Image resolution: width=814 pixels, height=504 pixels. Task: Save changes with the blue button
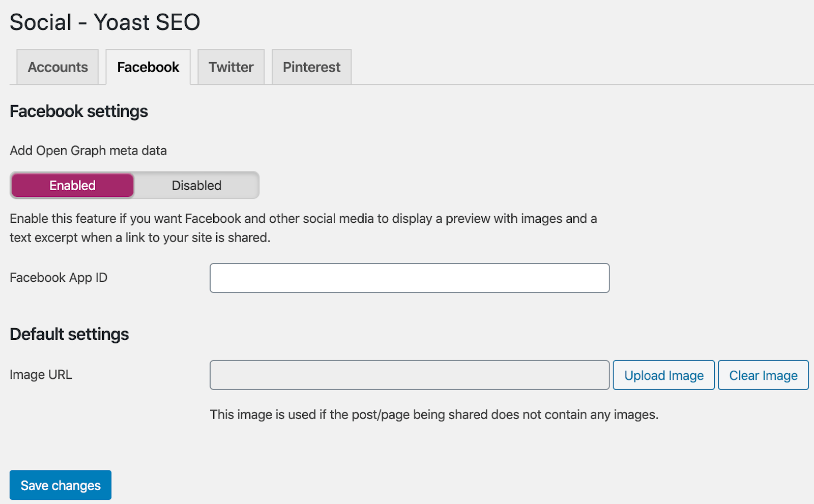(60, 485)
